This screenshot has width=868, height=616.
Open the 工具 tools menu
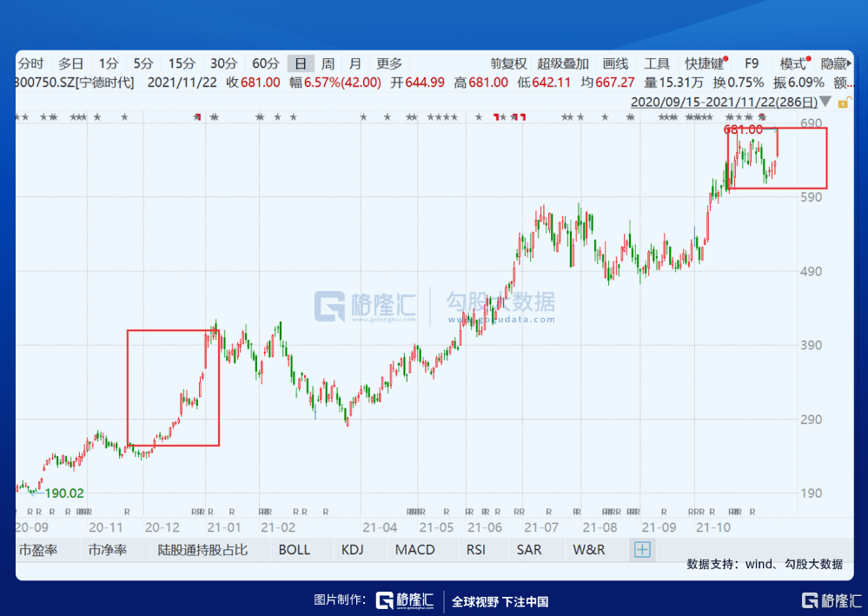click(x=657, y=63)
